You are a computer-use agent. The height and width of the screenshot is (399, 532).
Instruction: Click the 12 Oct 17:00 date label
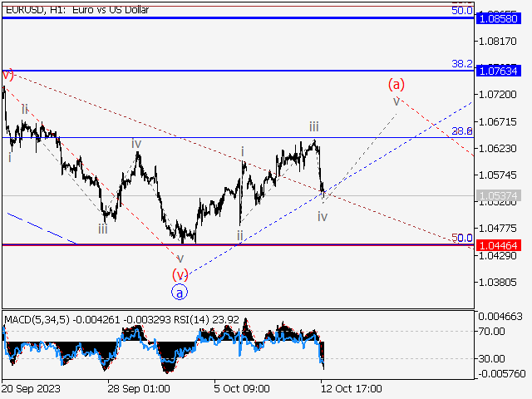pos(352,388)
